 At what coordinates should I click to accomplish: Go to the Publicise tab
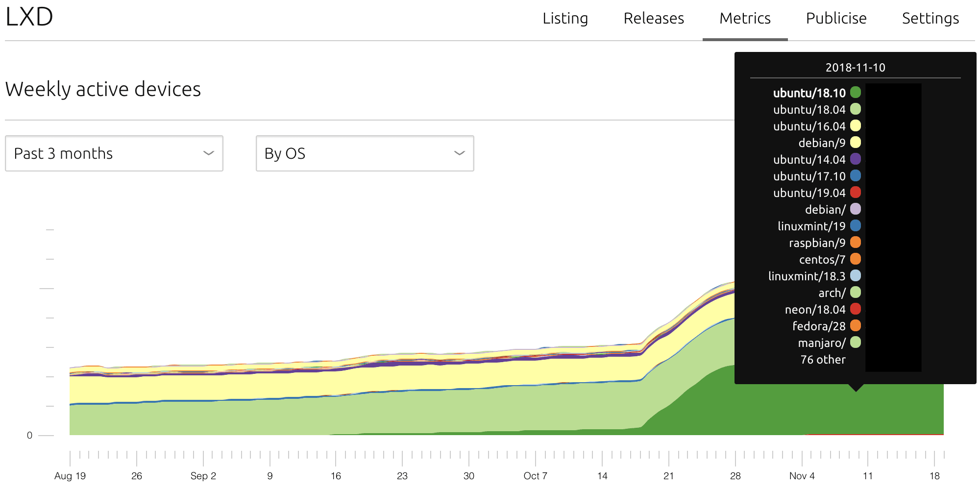836,19
